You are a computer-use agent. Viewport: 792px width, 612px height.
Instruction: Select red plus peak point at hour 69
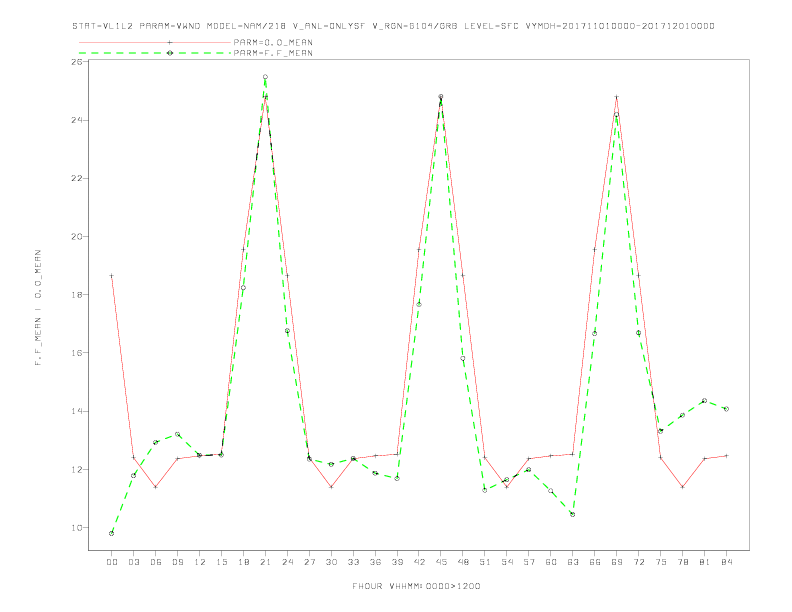[616, 96]
